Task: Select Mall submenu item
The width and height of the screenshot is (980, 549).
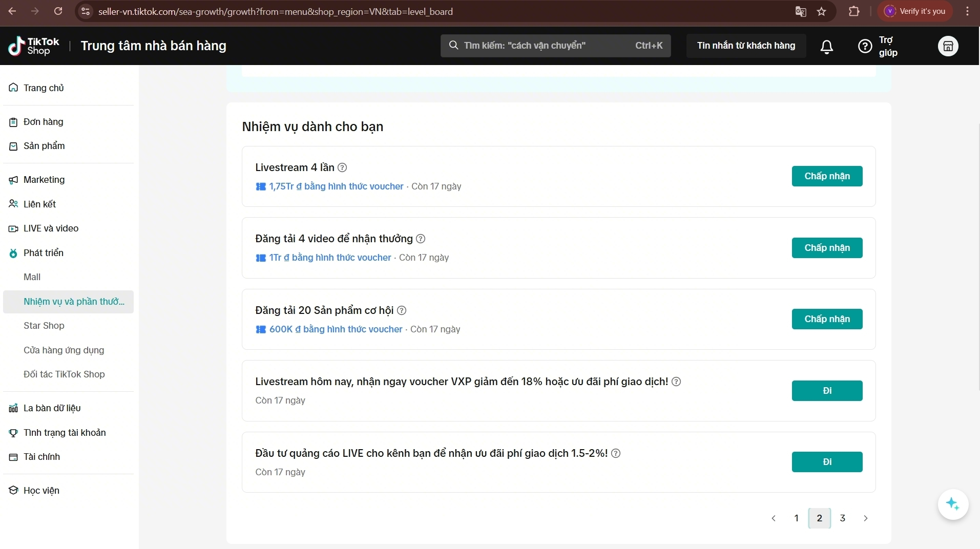Action: (x=68, y=277)
